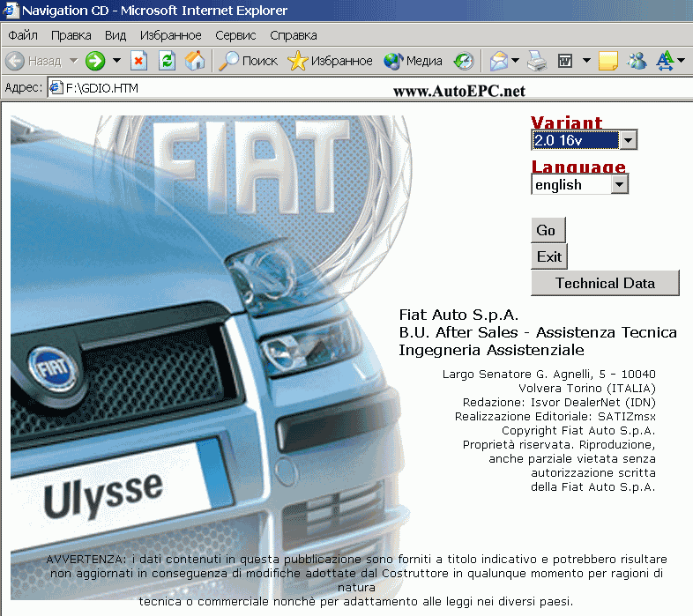
Task: Open the Back history dropdown arrow
Action: pyautogui.click(x=73, y=60)
